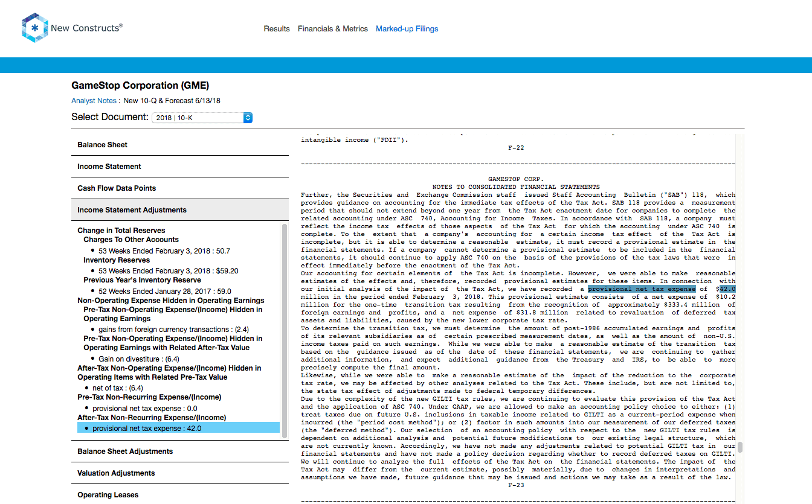Click the New Constructs logo icon
Viewport: 812px width, 504px height.
tap(34, 28)
